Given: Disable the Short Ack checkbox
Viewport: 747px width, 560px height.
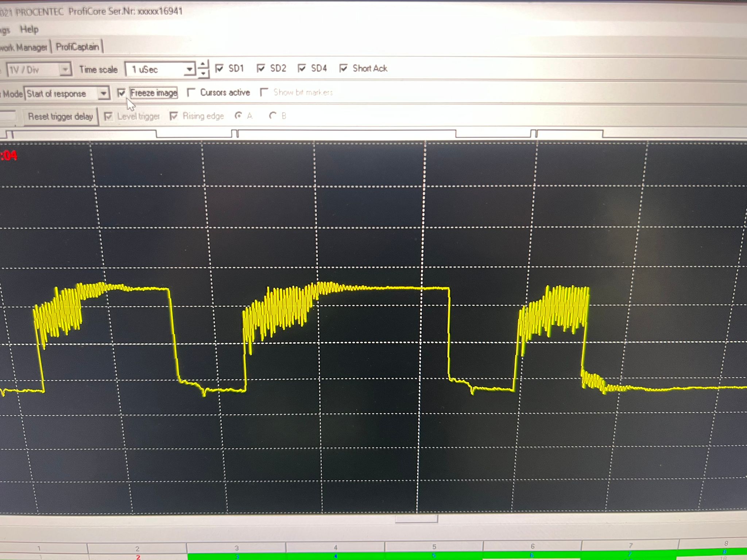Looking at the screenshot, I should 343,69.
